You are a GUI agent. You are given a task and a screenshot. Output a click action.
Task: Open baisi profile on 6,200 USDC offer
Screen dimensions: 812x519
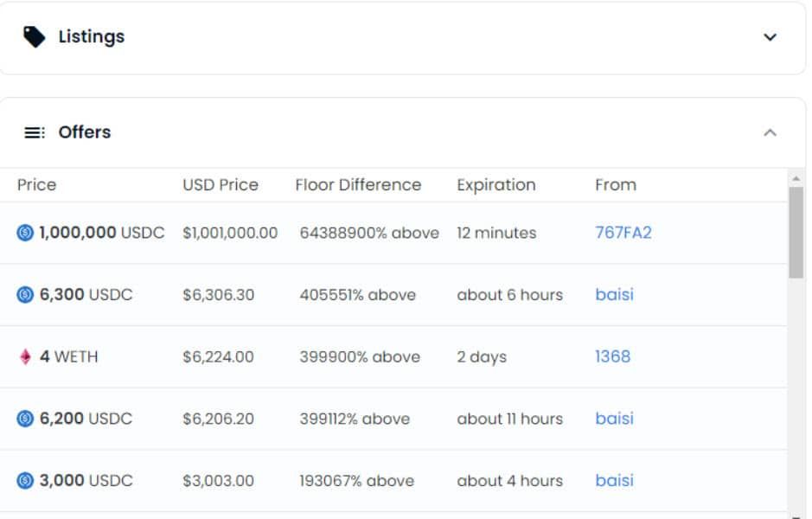point(614,419)
